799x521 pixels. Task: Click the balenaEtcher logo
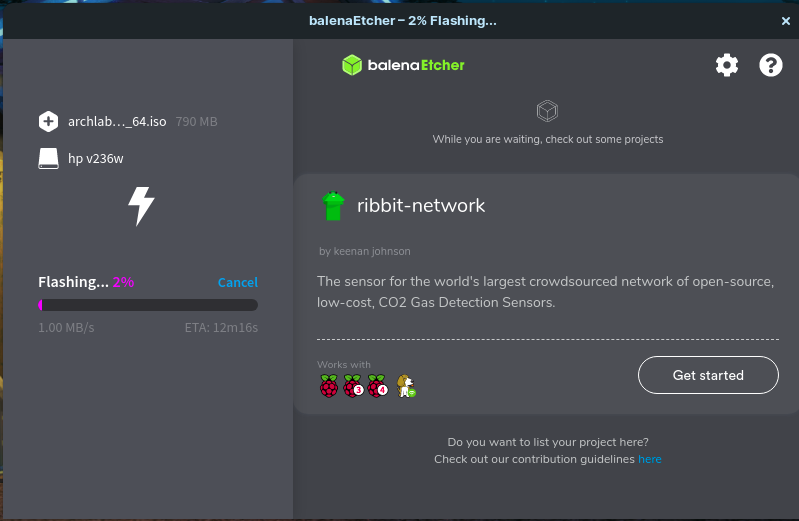tap(403, 65)
